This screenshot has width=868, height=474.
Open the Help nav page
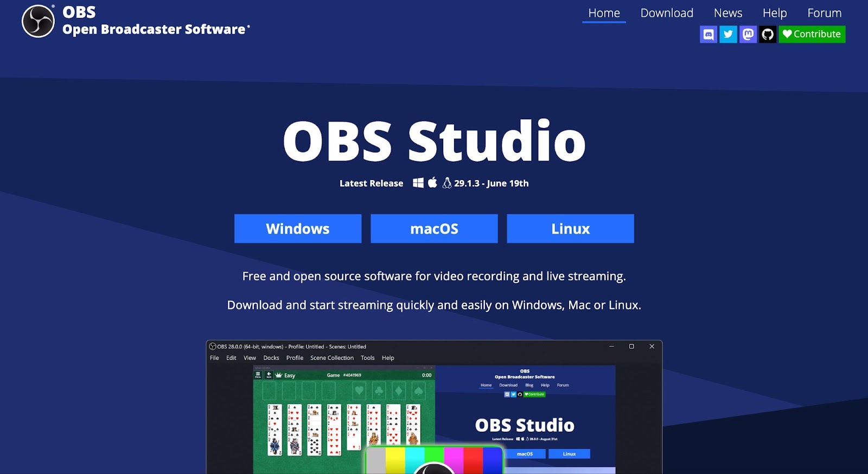pos(775,13)
